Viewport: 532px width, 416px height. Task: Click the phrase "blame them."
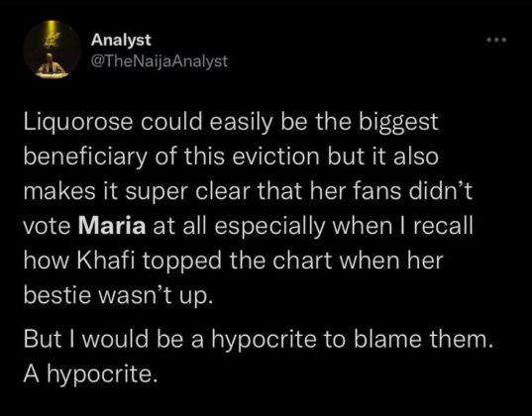pyautogui.click(x=423, y=340)
